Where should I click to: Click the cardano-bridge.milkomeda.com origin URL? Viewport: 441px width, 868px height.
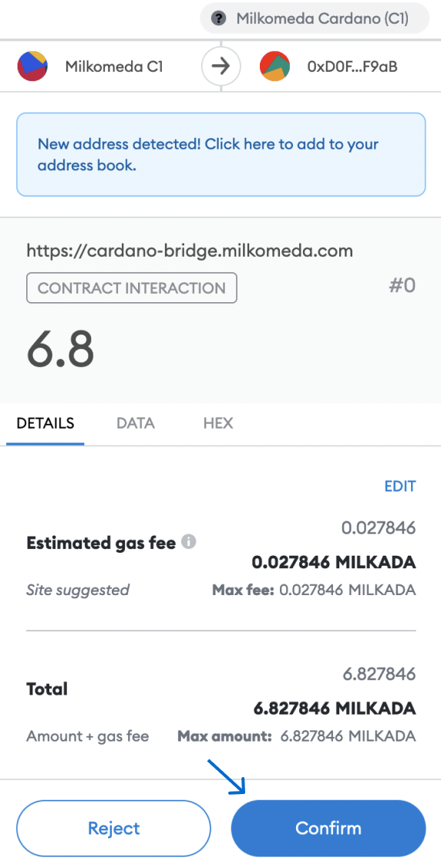(x=190, y=251)
